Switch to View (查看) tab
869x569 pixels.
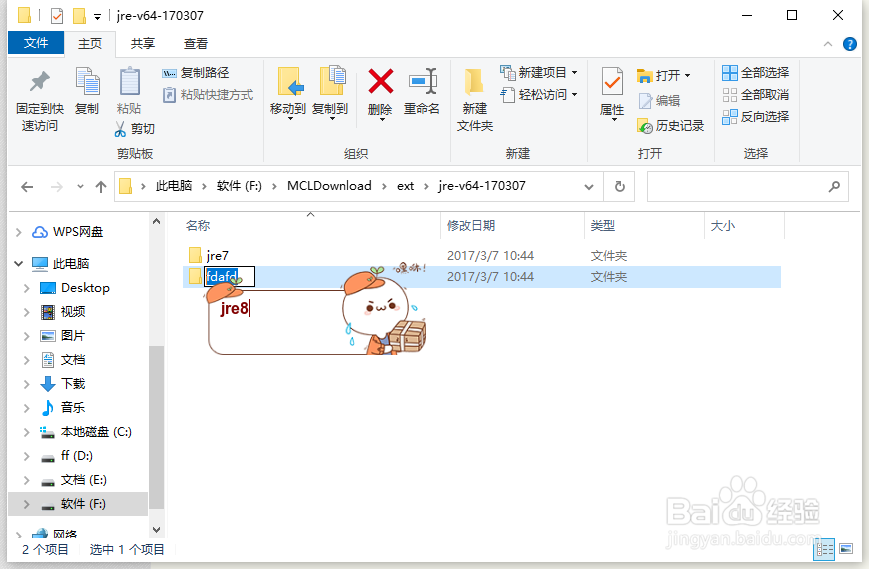tap(196, 43)
